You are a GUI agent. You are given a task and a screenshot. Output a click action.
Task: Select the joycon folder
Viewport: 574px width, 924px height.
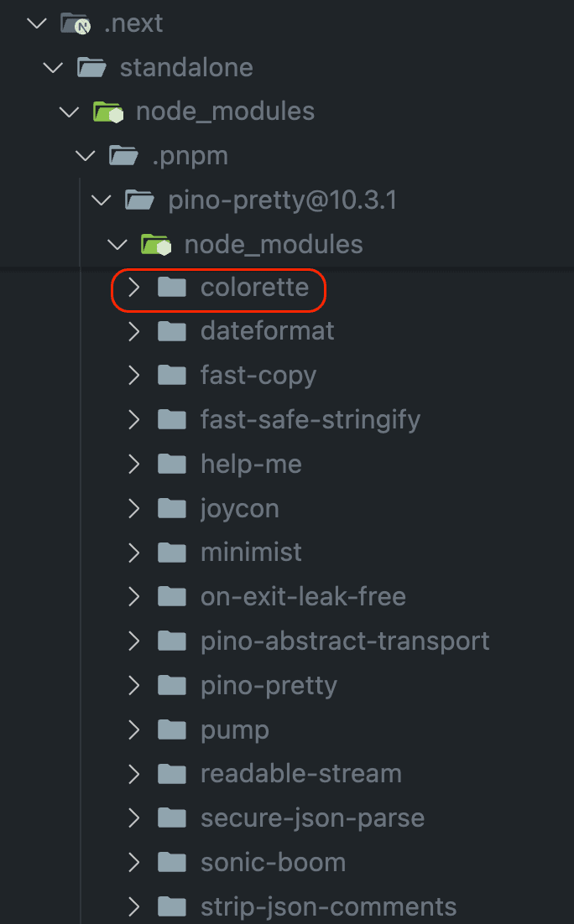[239, 508]
